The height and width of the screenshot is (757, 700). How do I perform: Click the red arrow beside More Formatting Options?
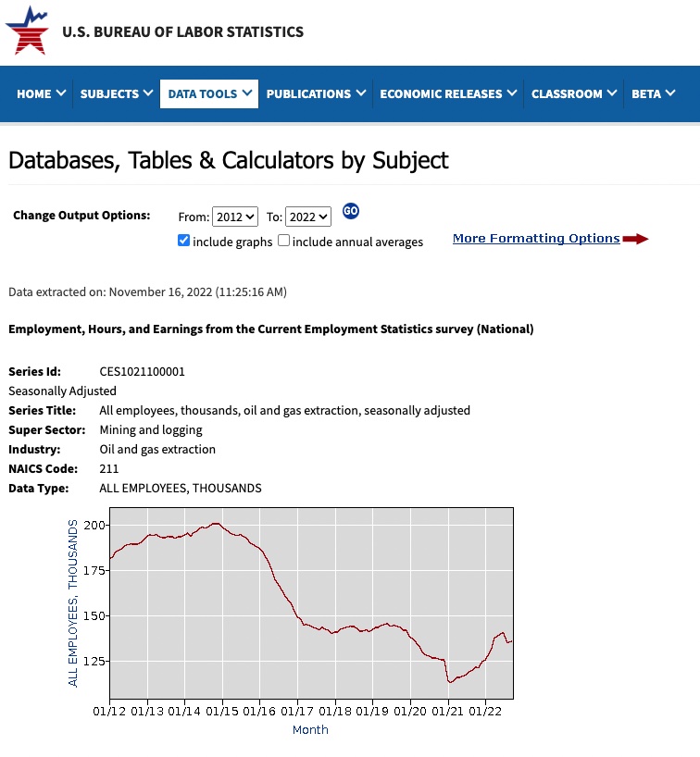click(x=635, y=239)
